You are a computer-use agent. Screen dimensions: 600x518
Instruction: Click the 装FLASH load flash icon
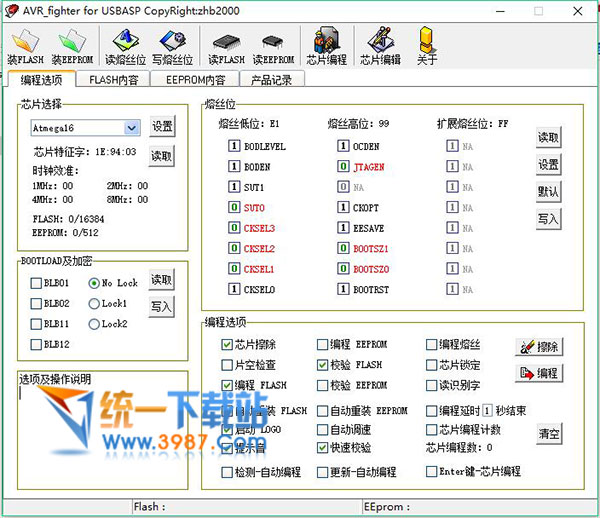click(25, 47)
